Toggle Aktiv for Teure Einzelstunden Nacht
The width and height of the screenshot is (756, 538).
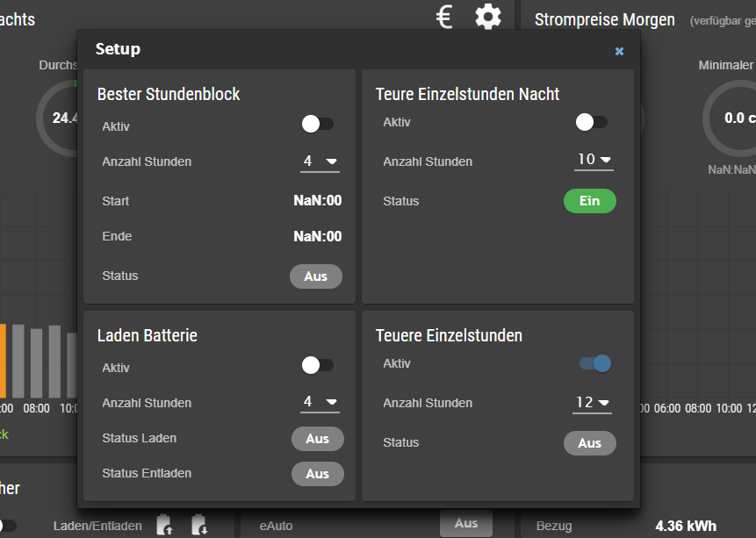[591, 123]
